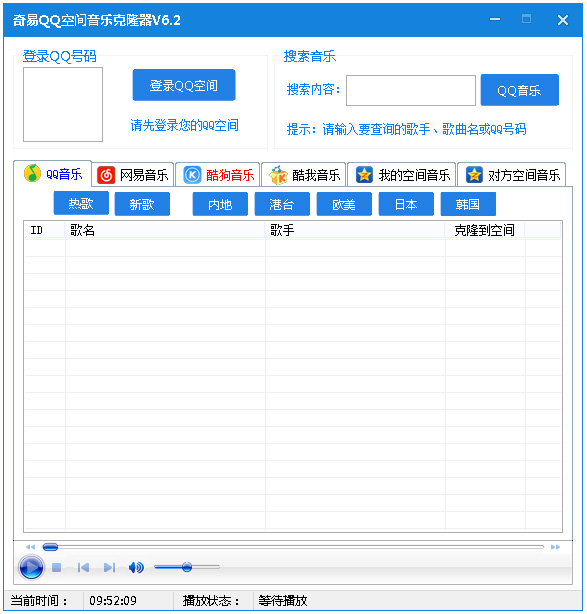Click the 登录QQ空间 button

click(x=184, y=85)
